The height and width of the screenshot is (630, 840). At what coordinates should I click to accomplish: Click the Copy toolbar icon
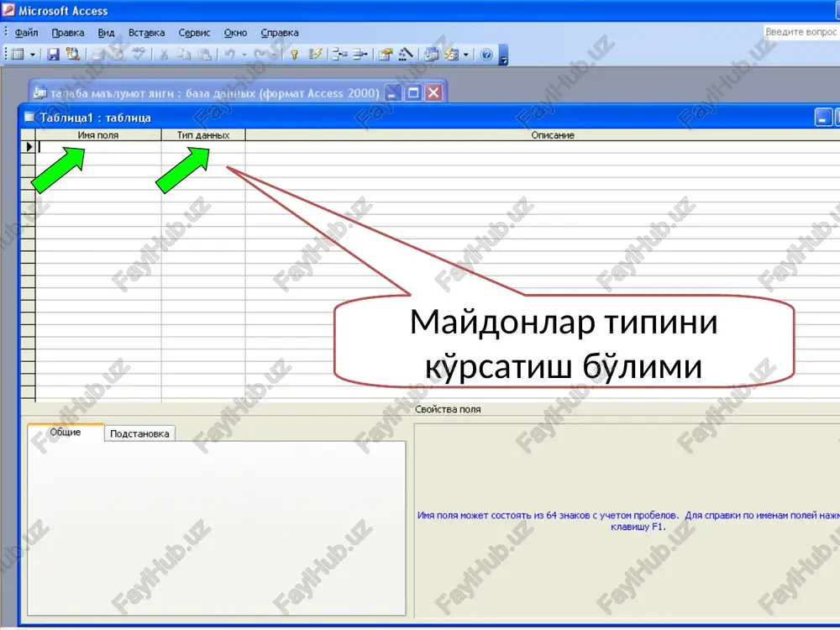coord(184,54)
